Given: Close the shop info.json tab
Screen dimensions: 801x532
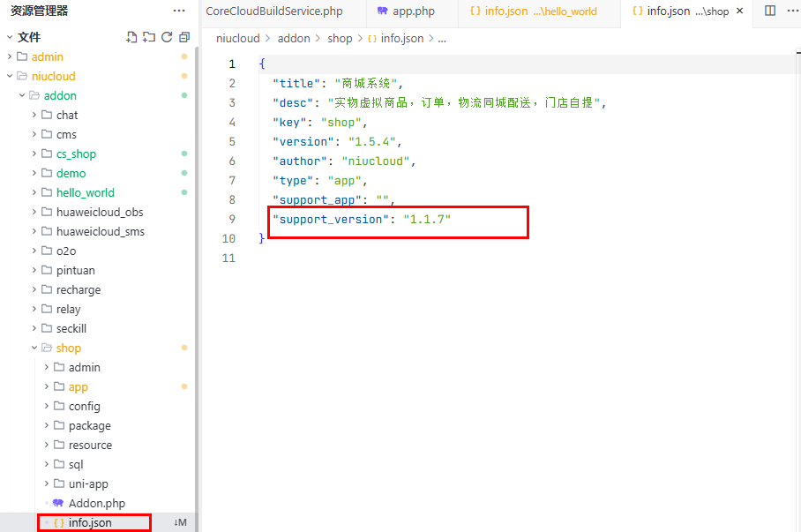Looking at the screenshot, I should coord(739,11).
